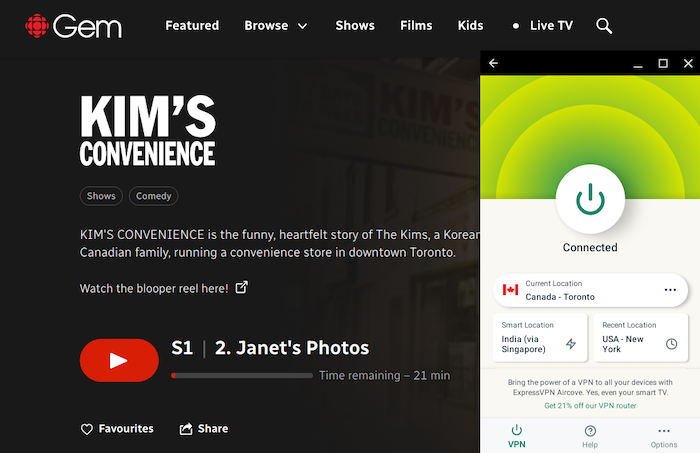
Task: Maximize the ExpressVPN window
Action: click(x=663, y=63)
